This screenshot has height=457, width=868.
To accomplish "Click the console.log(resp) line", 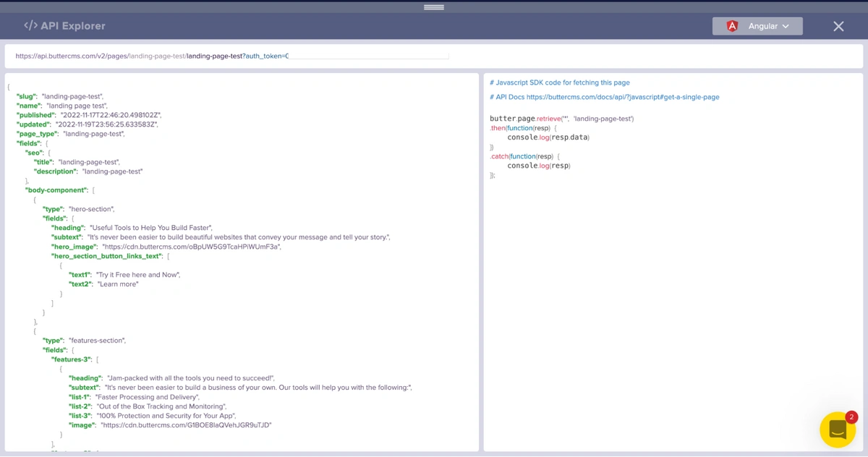I will click(x=539, y=166).
